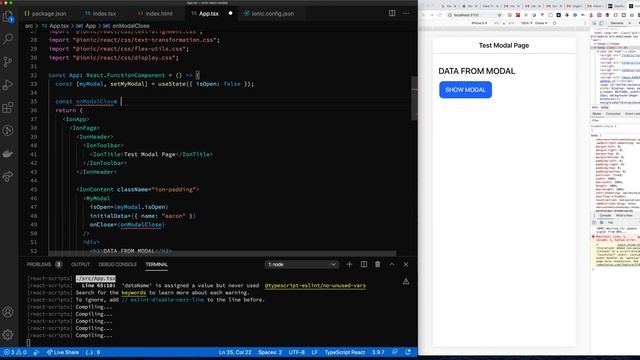Split the terminal panel

[x=364, y=264]
